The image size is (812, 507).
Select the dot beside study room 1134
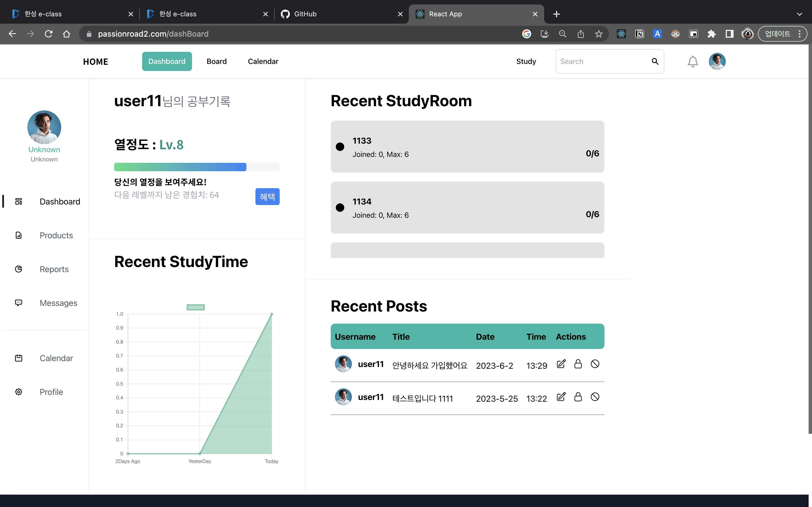click(x=340, y=208)
